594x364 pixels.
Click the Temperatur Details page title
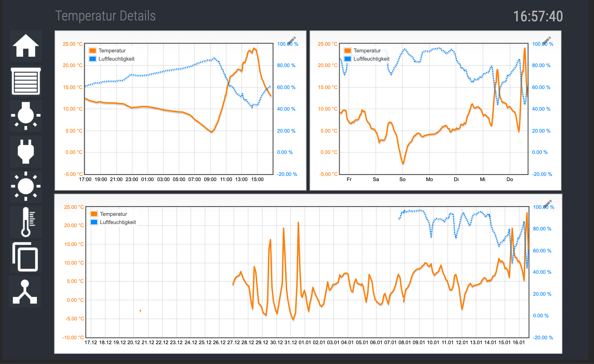click(105, 16)
